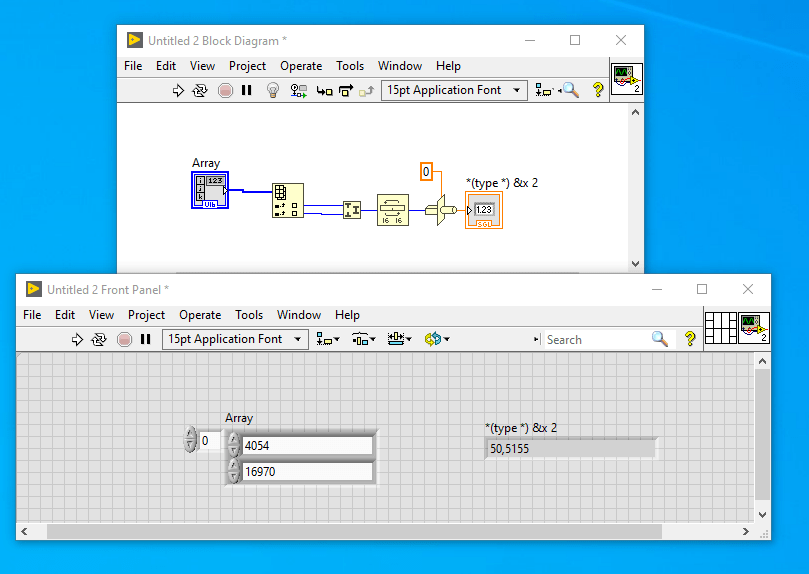
Task: Click Abort Execution in Block Diagram toolbar
Action: tap(225, 91)
